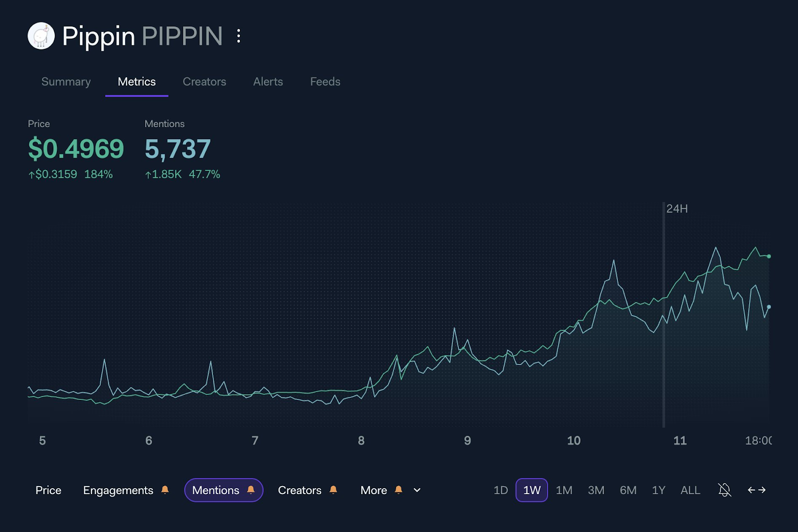
Task: Open the Alerts tab
Action: 268,82
